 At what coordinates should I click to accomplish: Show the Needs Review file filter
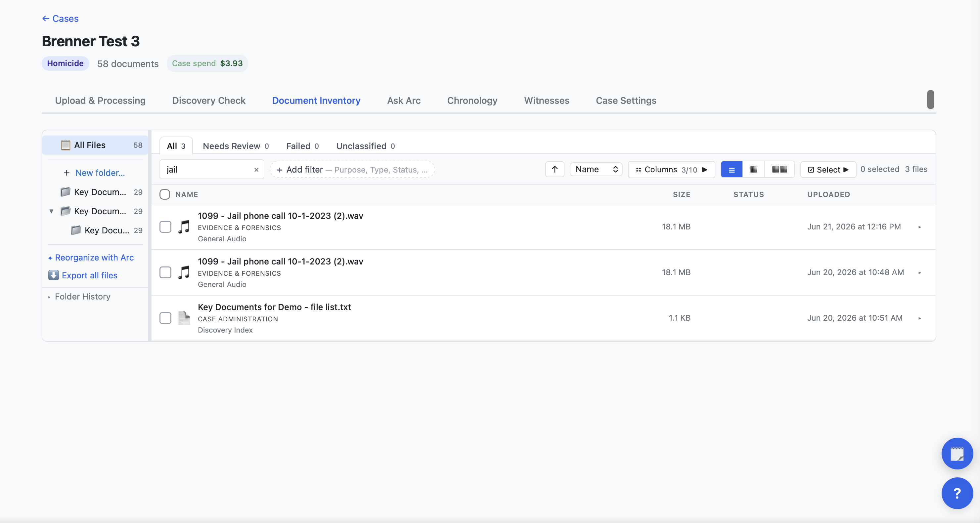236,146
